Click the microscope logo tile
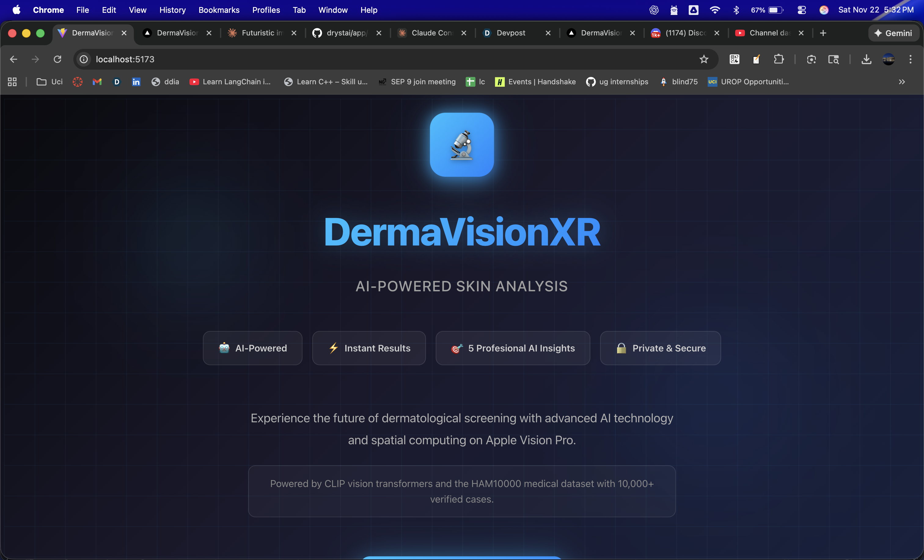Image resolution: width=924 pixels, height=560 pixels. click(462, 145)
